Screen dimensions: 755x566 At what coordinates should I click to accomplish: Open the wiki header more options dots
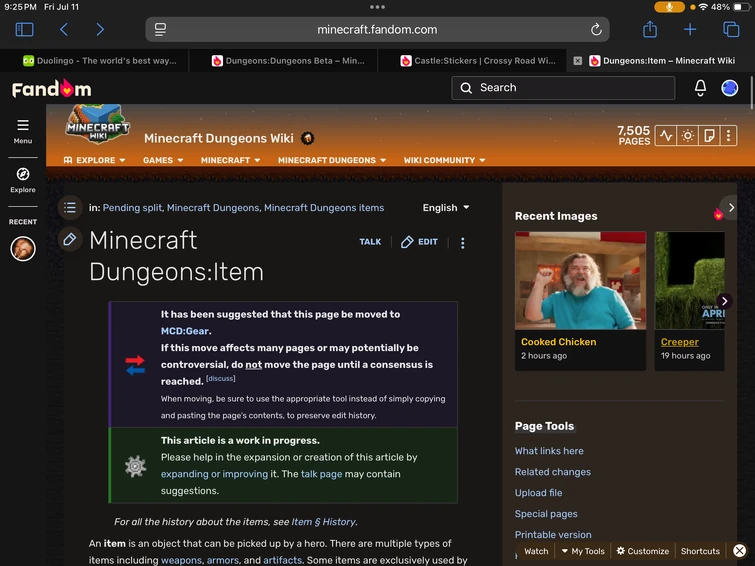coord(728,135)
